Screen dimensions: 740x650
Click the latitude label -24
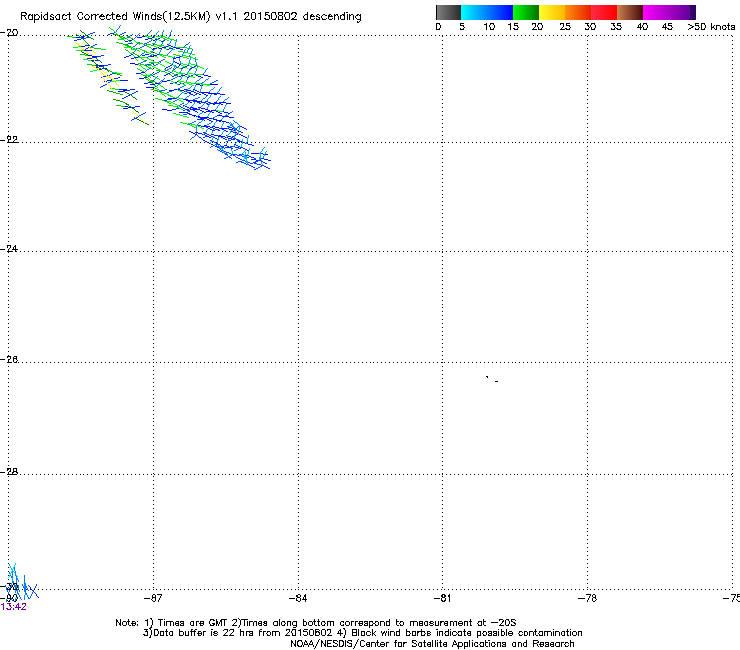point(9,248)
